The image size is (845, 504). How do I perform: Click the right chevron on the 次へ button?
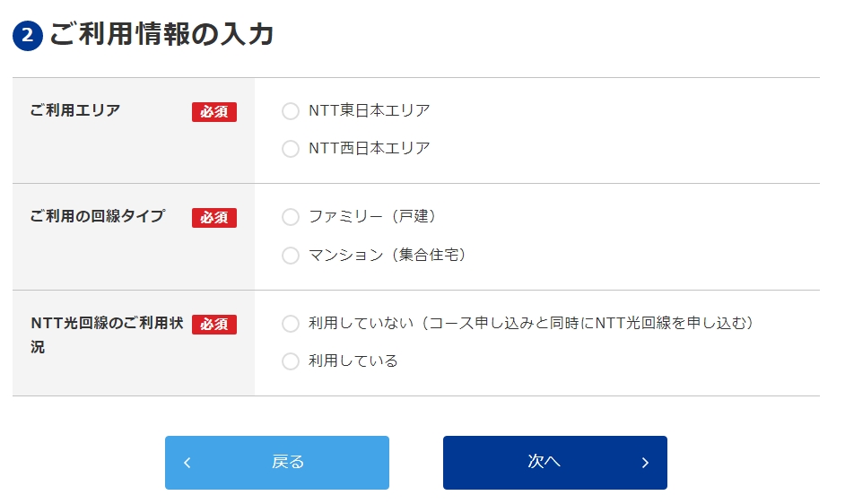(x=645, y=463)
